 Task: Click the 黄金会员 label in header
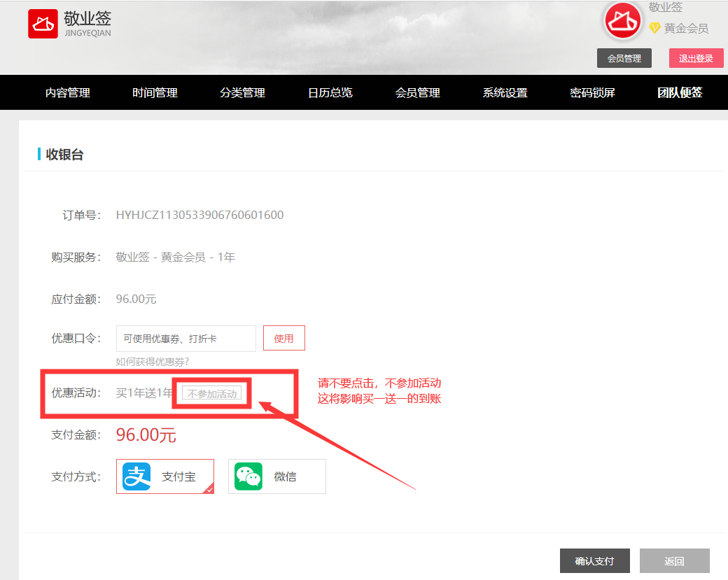(686, 28)
